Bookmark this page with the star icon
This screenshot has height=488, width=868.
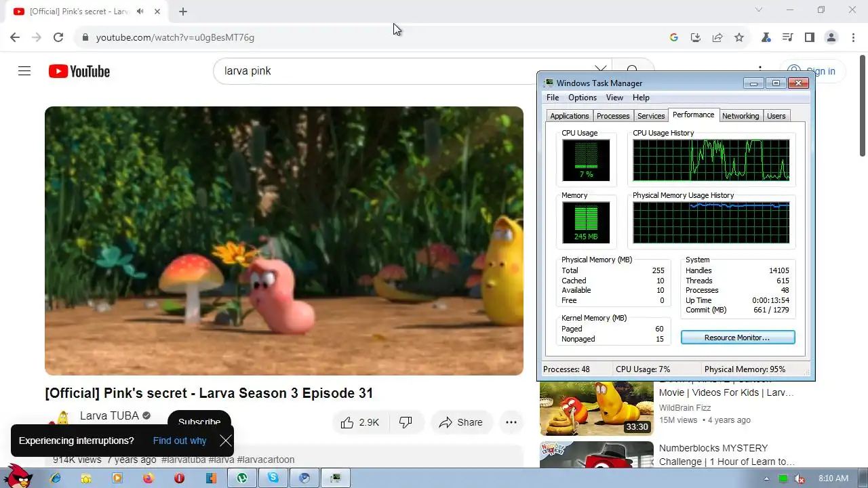[739, 37]
